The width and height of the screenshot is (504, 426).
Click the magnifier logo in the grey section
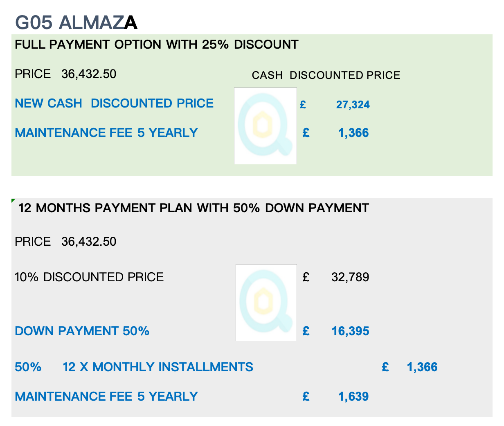[x=266, y=303]
